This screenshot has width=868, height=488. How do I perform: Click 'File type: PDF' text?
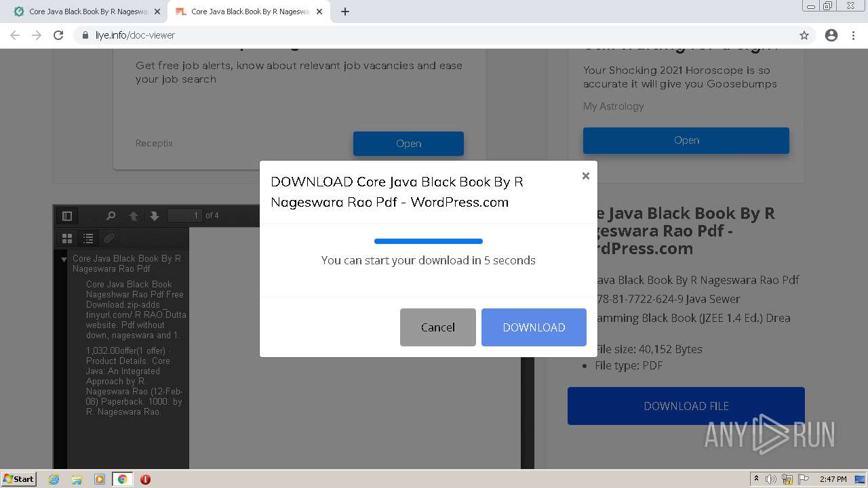(x=629, y=365)
